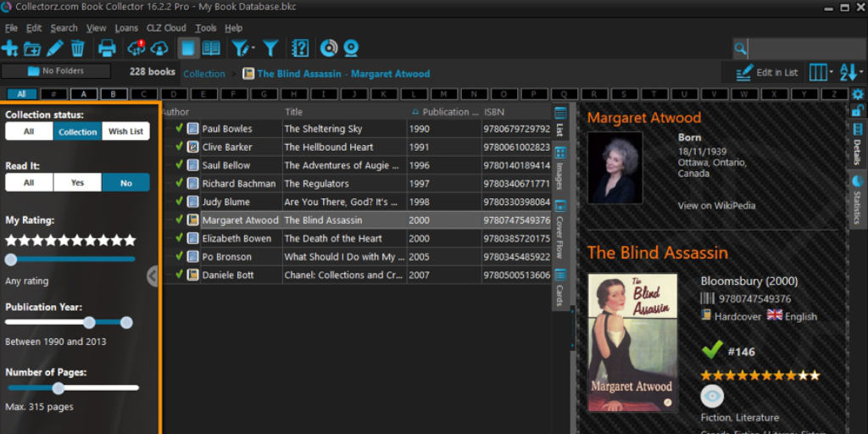The image size is (868, 434).
Task: Select letter B in alphabet bar
Action: (x=114, y=94)
